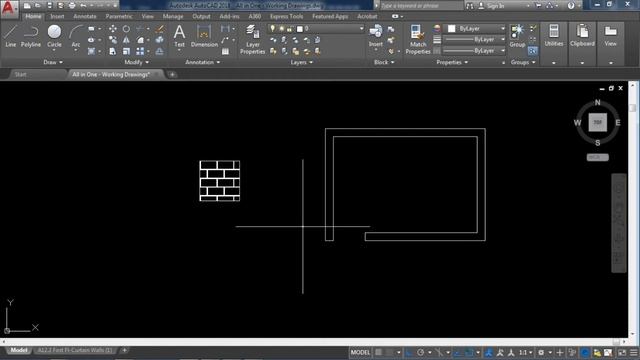Image resolution: width=640 pixels, height=360 pixels.
Task: Click the Group tool icon
Action: point(517,36)
